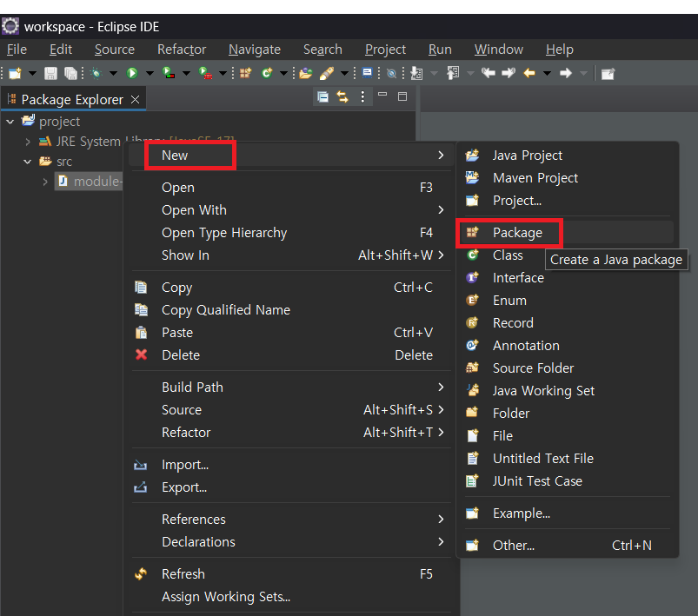The height and width of the screenshot is (616, 698).
Task: Expand the JRE System Library node
Action: pos(28,142)
